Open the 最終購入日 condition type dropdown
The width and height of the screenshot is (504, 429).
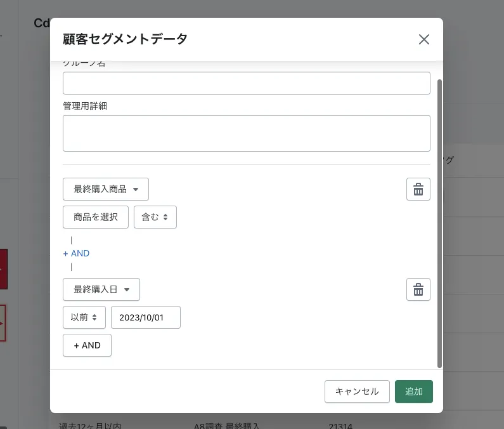click(101, 289)
